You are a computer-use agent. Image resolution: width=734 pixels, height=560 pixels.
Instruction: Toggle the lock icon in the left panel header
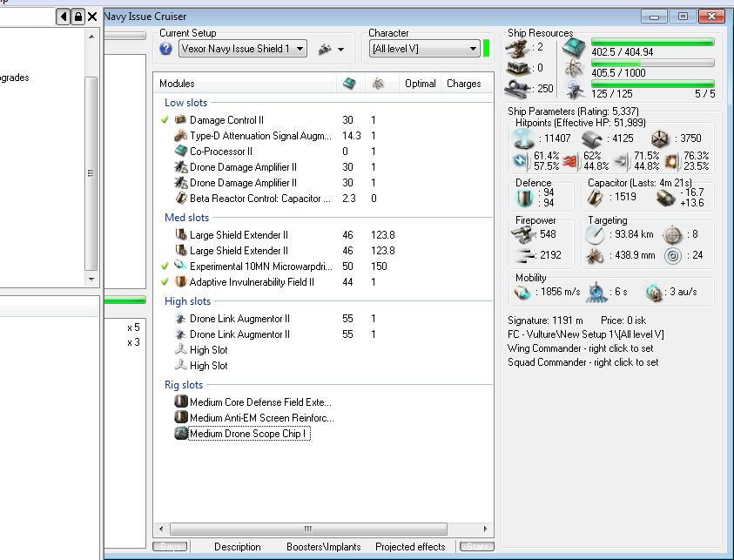78,17
